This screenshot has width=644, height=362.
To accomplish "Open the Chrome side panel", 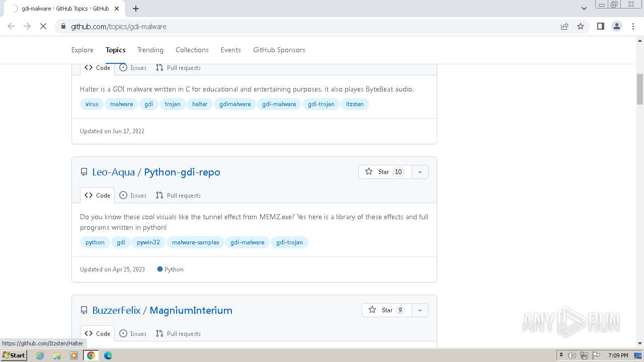I will (600, 26).
